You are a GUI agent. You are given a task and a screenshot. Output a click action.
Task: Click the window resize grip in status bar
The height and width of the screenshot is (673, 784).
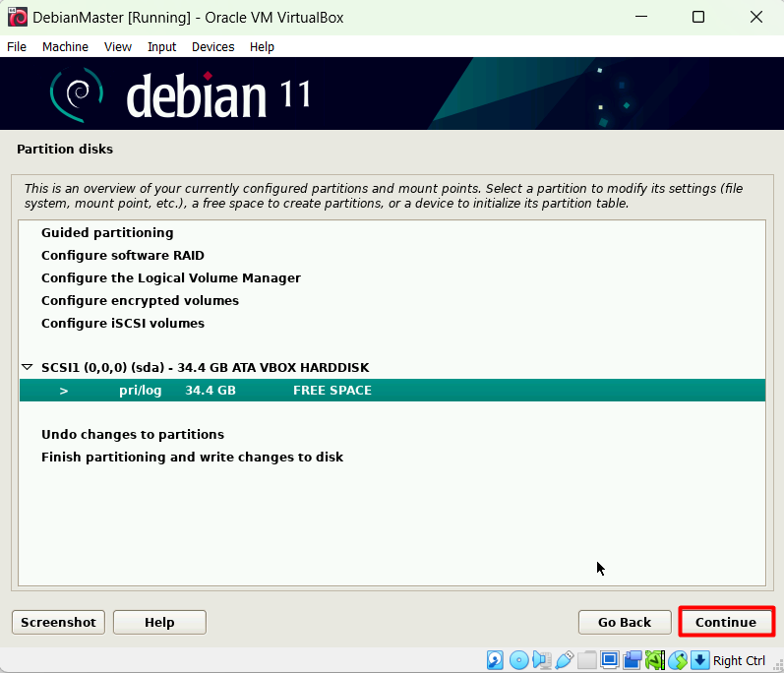coord(777,666)
